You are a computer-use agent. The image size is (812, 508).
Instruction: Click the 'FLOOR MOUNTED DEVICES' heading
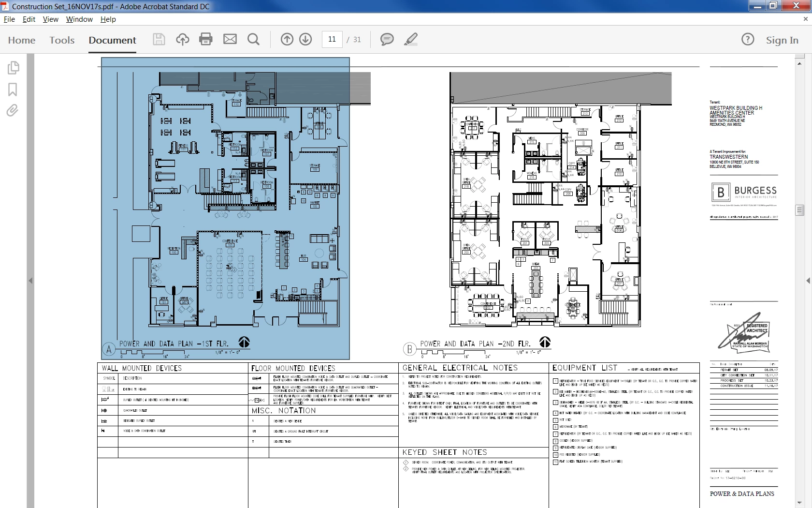coord(293,368)
